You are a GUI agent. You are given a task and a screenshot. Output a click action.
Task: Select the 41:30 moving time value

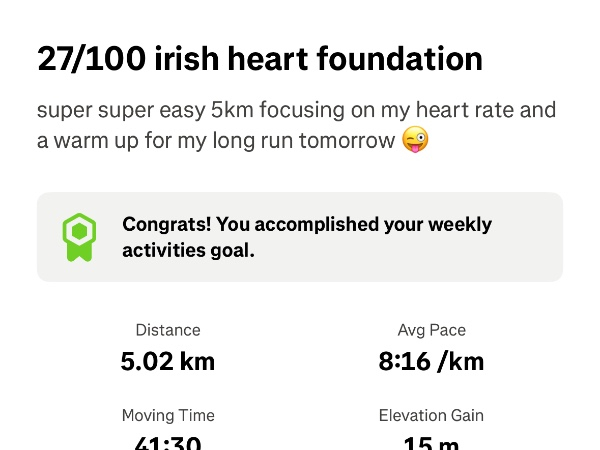168,442
